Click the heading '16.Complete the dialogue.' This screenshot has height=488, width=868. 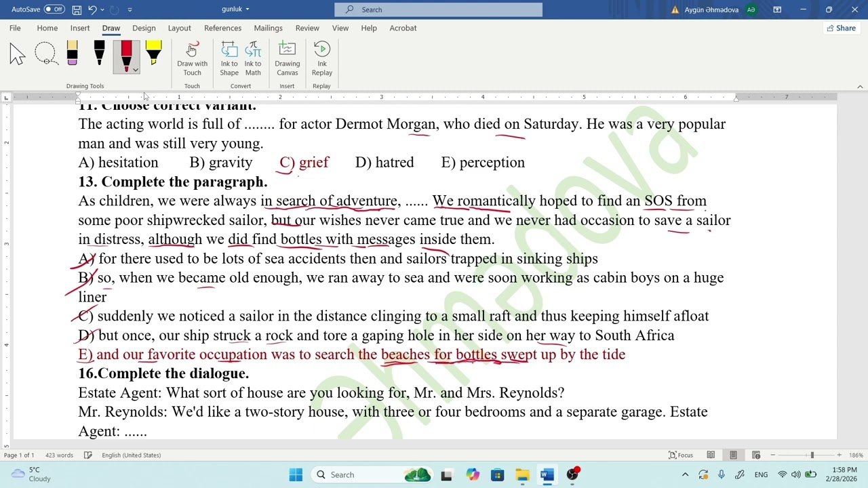click(163, 373)
